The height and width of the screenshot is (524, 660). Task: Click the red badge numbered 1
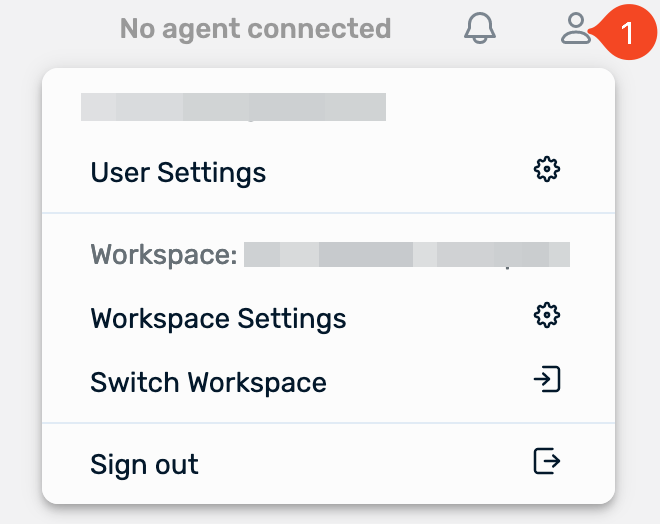pos(625,33)
